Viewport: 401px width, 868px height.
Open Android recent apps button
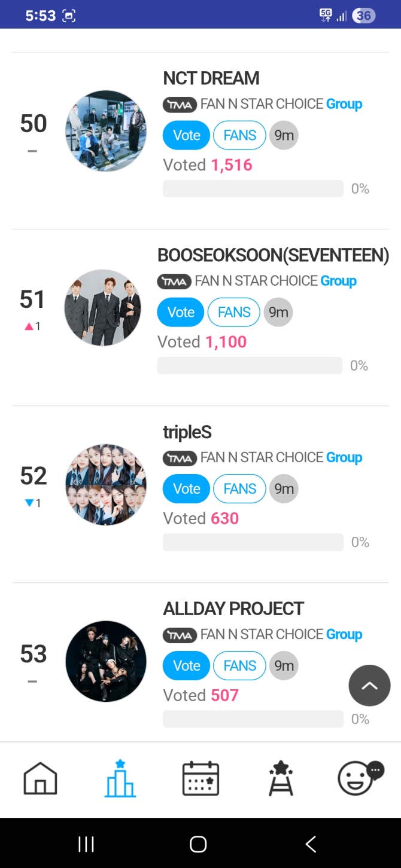86,843
